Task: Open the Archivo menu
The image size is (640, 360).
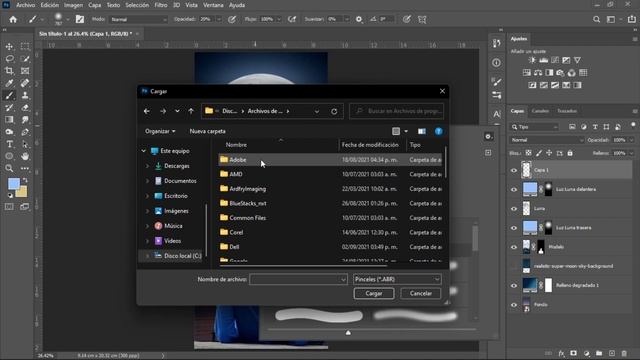Action: click(25, 5)
